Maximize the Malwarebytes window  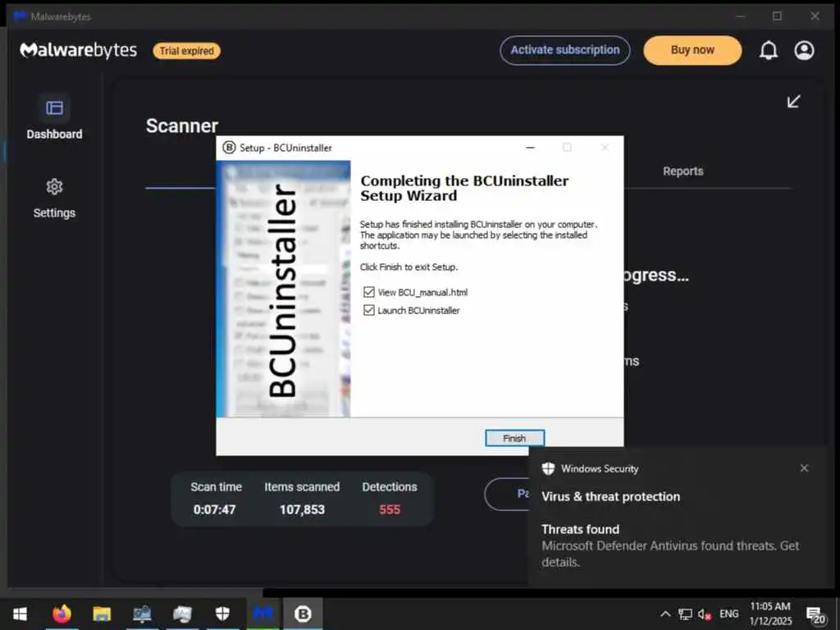(x=777, y=16)
